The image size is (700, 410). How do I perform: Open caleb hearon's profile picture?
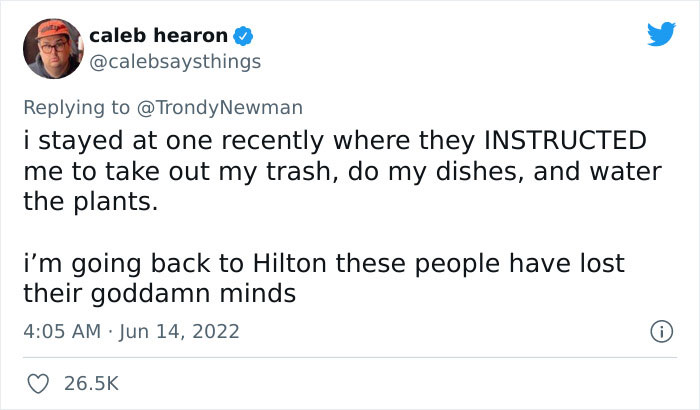53,49
